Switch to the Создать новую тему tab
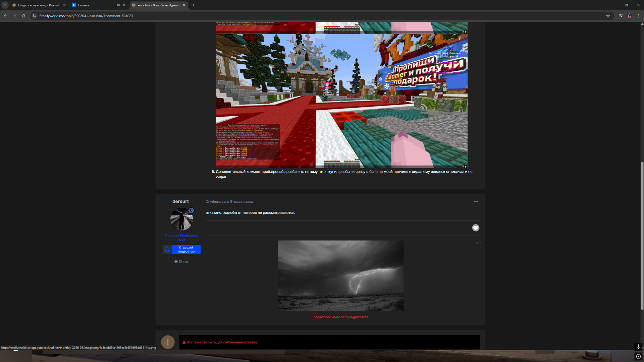 point(38,5)
